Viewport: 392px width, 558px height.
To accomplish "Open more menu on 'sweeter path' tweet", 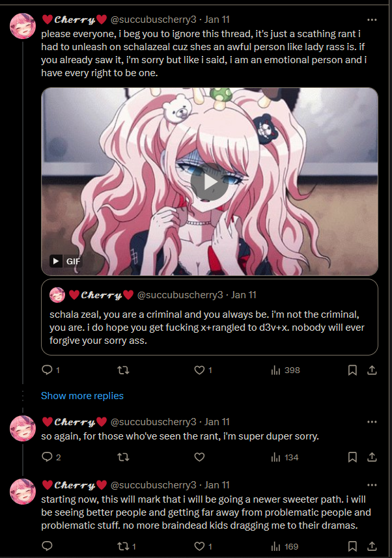I will [372, 485].
